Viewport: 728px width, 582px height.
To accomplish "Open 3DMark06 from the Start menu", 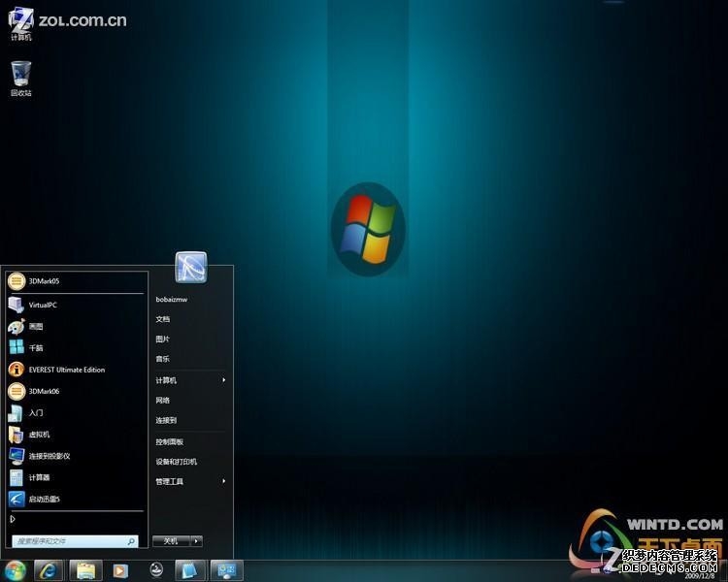I will 44,391.
